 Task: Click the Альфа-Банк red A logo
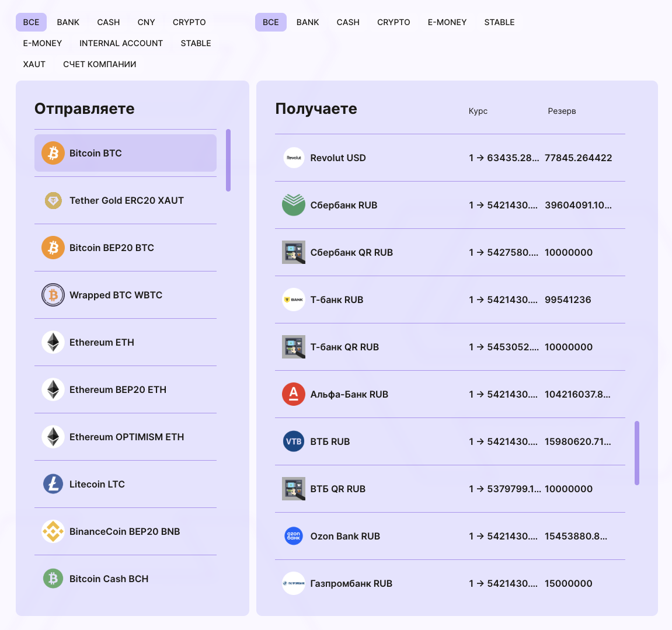[x=294, y=394]
